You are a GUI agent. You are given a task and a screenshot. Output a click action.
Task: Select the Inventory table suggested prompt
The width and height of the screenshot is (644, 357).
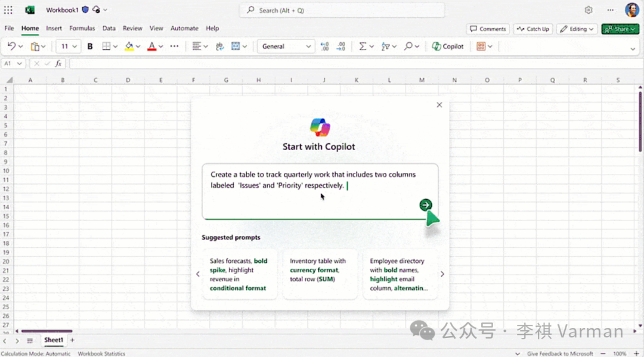tap(320, 274)
